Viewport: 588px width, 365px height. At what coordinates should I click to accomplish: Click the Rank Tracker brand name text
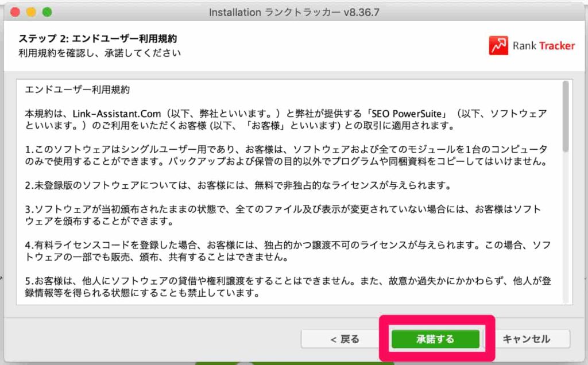pos(544,46)
